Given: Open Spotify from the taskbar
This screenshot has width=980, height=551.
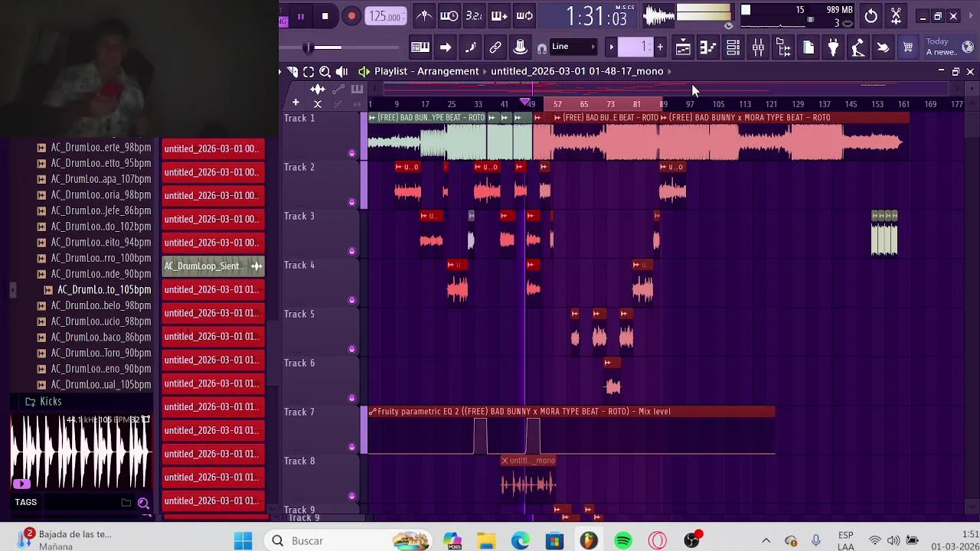Looking at the screenshot, I should (x=623, y=541).
